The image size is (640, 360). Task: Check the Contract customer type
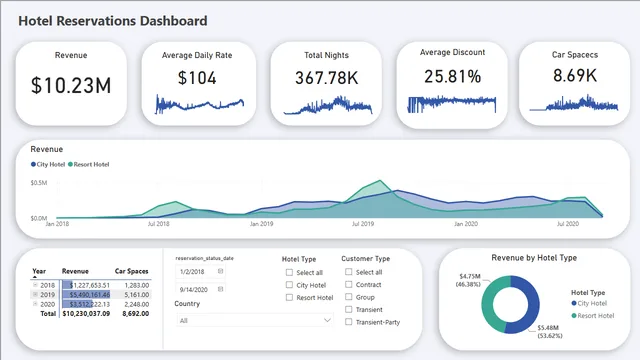(x=349, y=284)
